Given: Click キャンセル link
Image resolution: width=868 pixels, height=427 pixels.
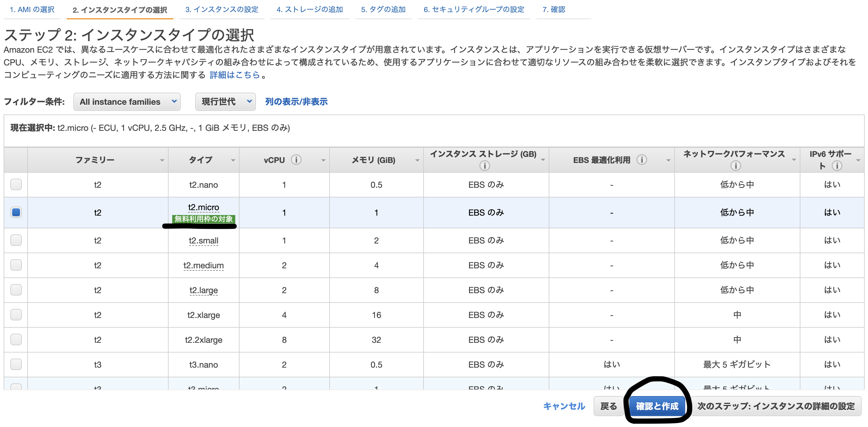Looking at the screenshot, I should point(564,406).
